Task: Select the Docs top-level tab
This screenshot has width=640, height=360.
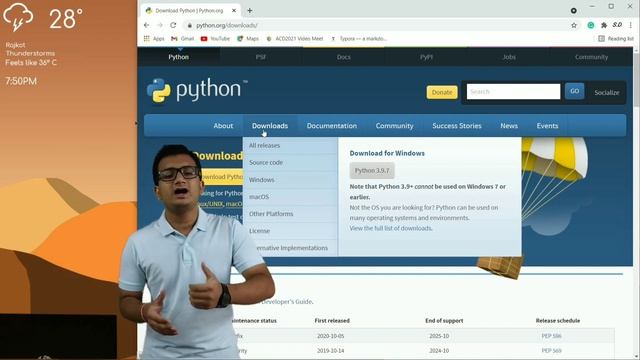Action: tap(344, 57)
